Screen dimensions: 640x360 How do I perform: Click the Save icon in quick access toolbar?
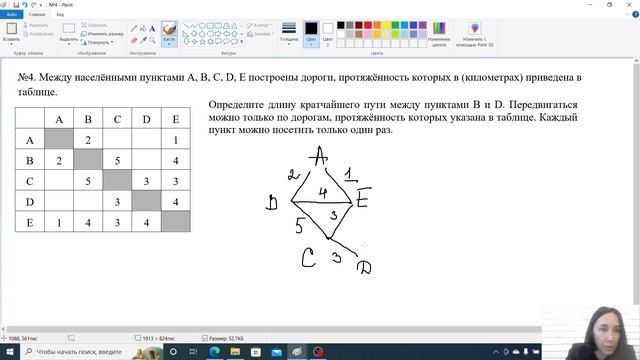click(x=16, y=5)
